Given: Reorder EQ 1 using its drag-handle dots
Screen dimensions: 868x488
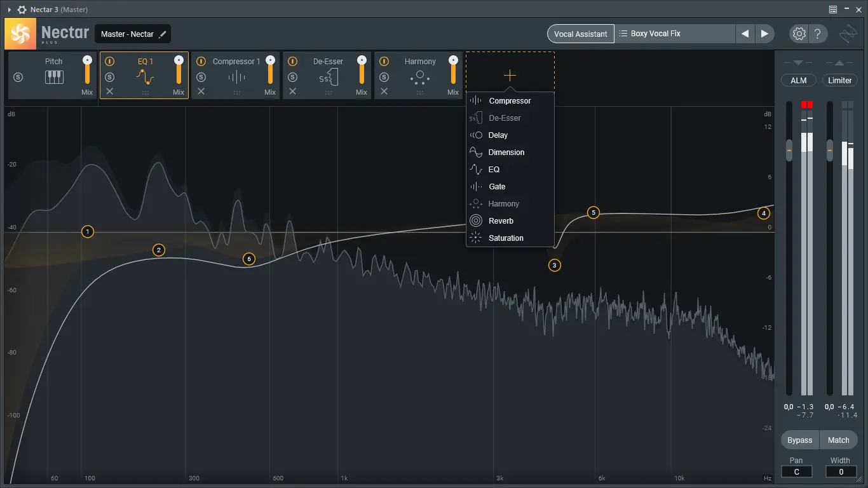Looking at the screenshot, I should (x=146, y=93).
